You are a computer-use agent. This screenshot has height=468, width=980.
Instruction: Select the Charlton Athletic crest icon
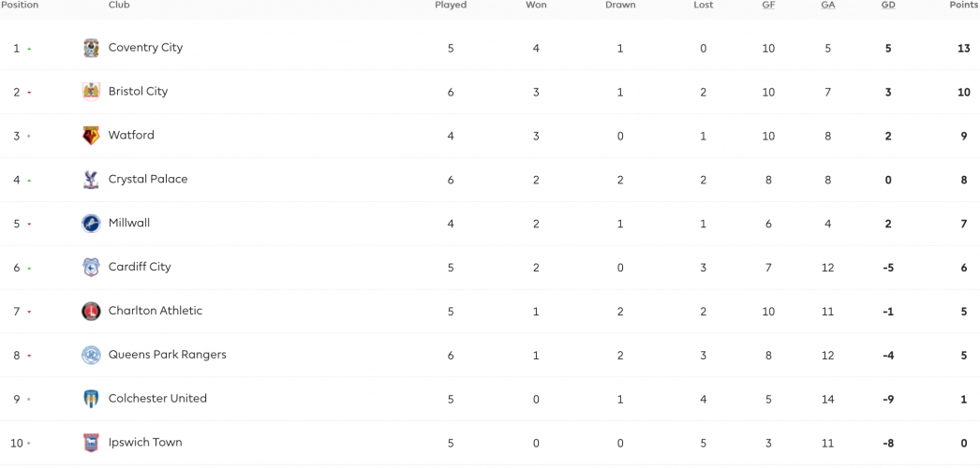pyautogui.click(x=91, y=312)
